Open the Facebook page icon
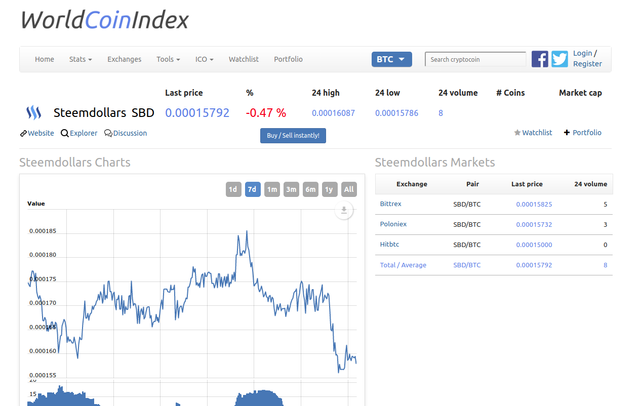The image size is (640, 406). click(540, 59)
